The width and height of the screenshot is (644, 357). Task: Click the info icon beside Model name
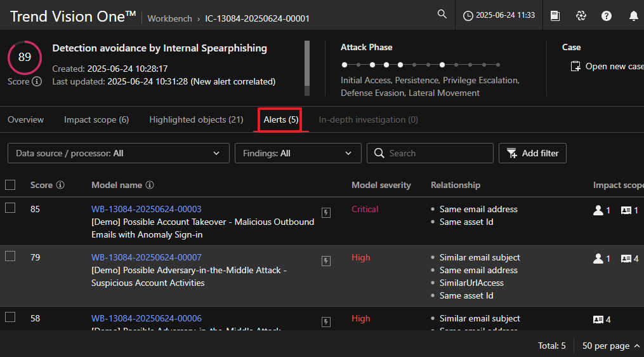click(x=150, y=185)
